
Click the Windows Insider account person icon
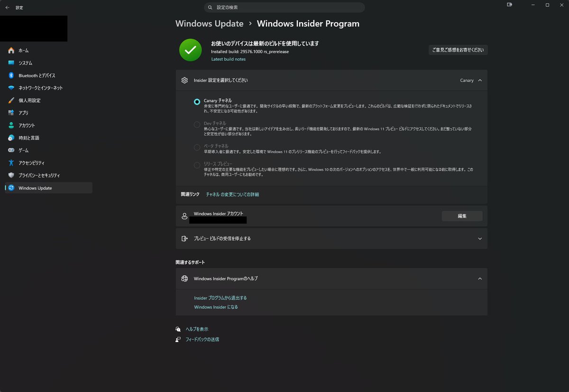click(184, 216)
